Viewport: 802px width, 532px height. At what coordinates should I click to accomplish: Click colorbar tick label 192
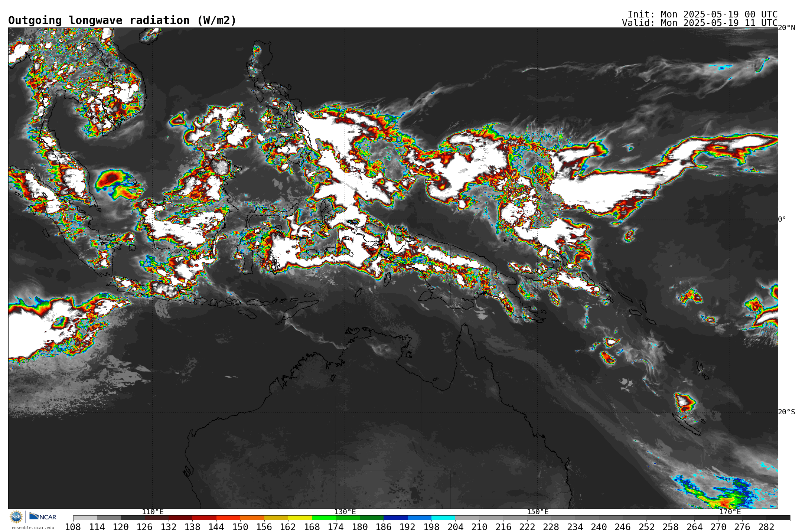pos(408,527)
